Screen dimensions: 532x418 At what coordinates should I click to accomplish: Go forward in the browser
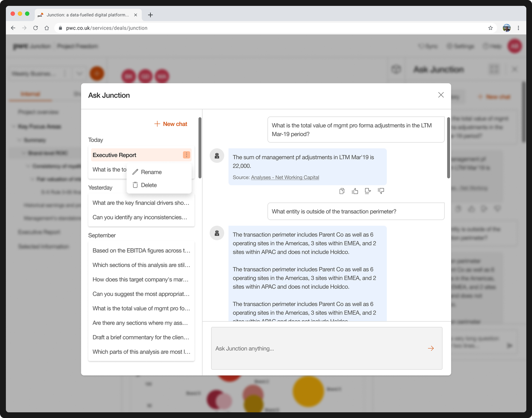coord(24,28)
